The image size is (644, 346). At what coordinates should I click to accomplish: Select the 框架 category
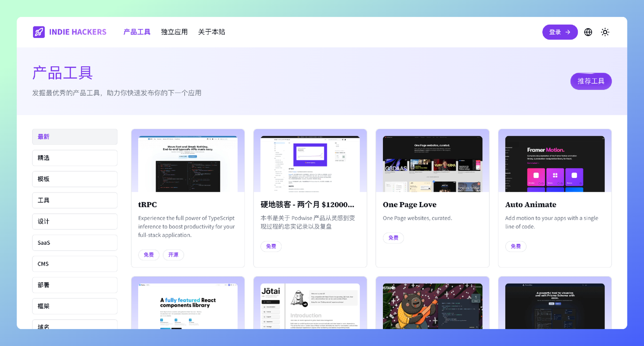click(x=75, y=307)
